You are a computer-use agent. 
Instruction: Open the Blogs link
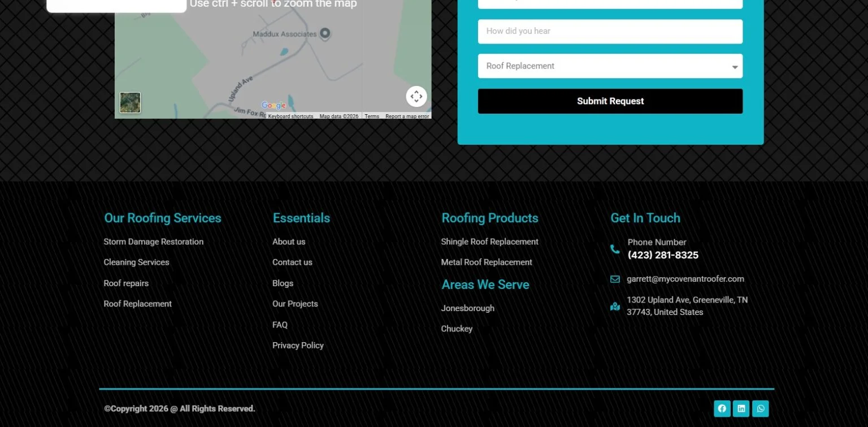(283, 283)
